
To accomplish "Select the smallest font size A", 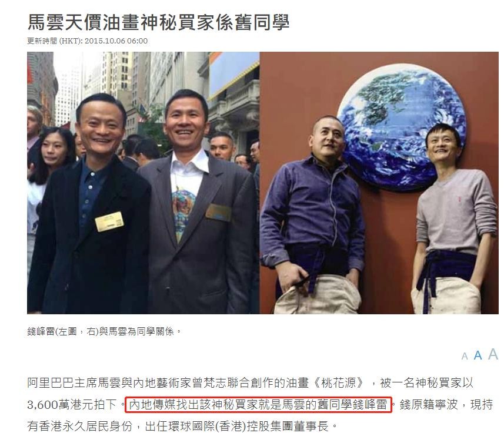I will [x=465, y=356].
